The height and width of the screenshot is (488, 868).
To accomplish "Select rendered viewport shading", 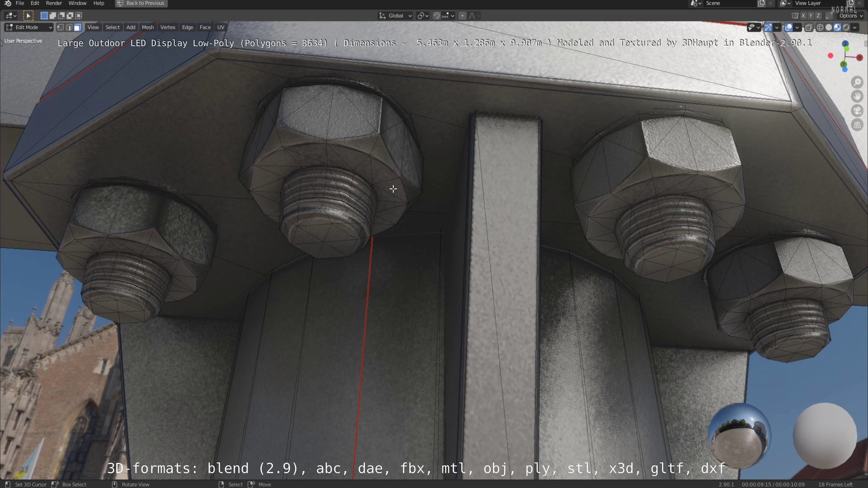I will [846, 28].
